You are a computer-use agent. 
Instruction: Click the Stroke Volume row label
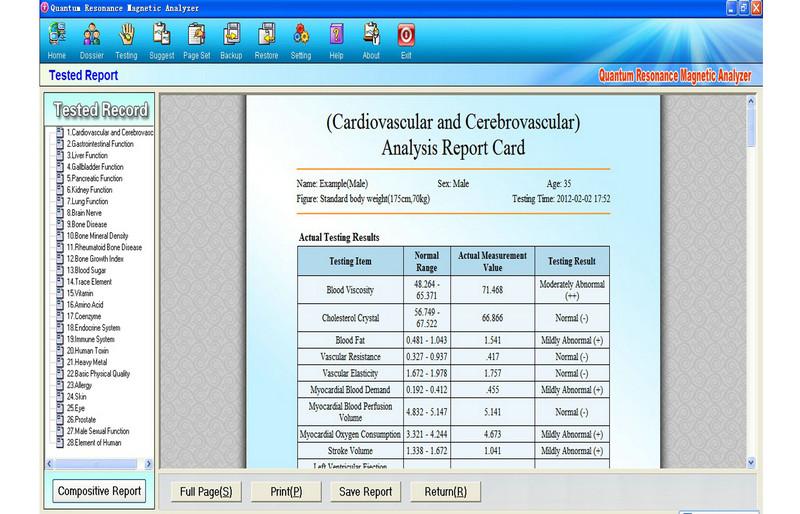[x=350, y=451]
